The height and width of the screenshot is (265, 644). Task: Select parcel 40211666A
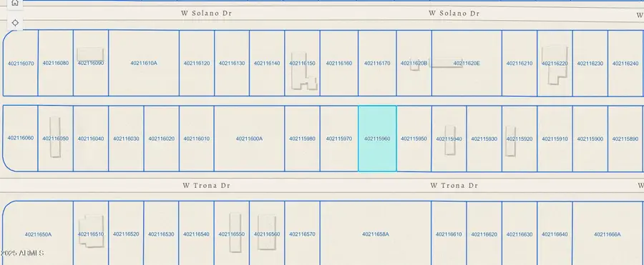(608, 234)
